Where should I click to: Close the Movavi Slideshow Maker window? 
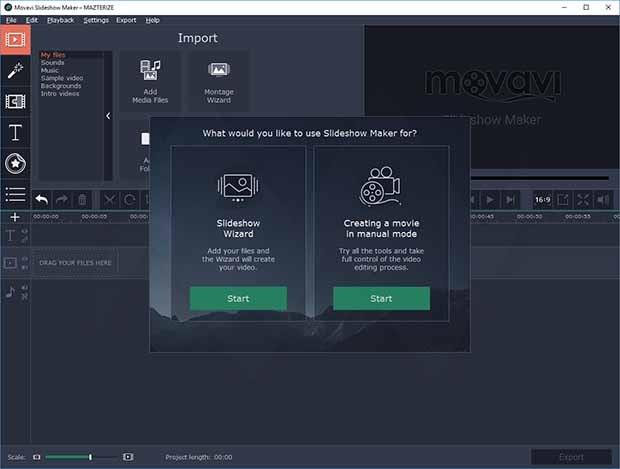tap(608, 8)
